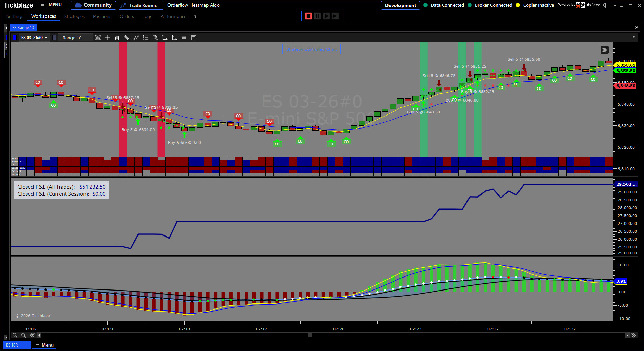Click the save chart floppy disk icon

click(x=194, y=38)
